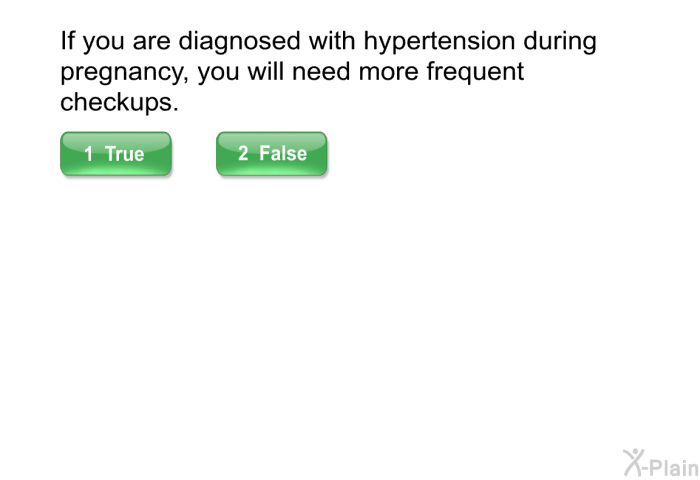Click the word "during" in the question
Viewport: 700px width, 480px height.
click(553, 42)
